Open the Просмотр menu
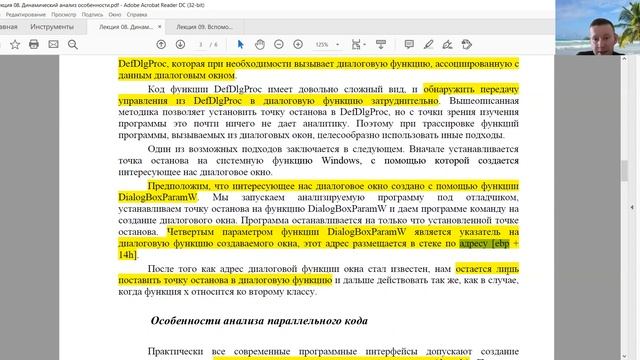This screenshot has height=360, width=640. 64,14
